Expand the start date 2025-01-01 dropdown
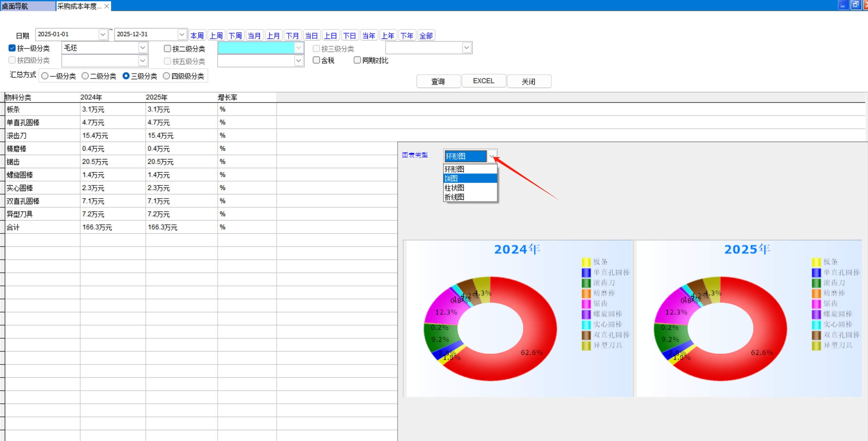Viewport: 868px width, 441px height. [x=103, y=34]
